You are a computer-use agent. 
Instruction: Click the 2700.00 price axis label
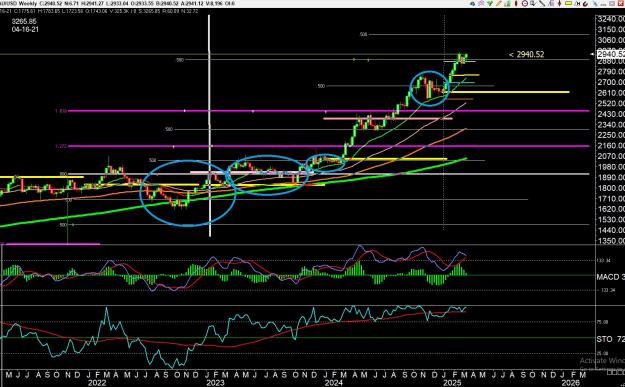point(611,83)
